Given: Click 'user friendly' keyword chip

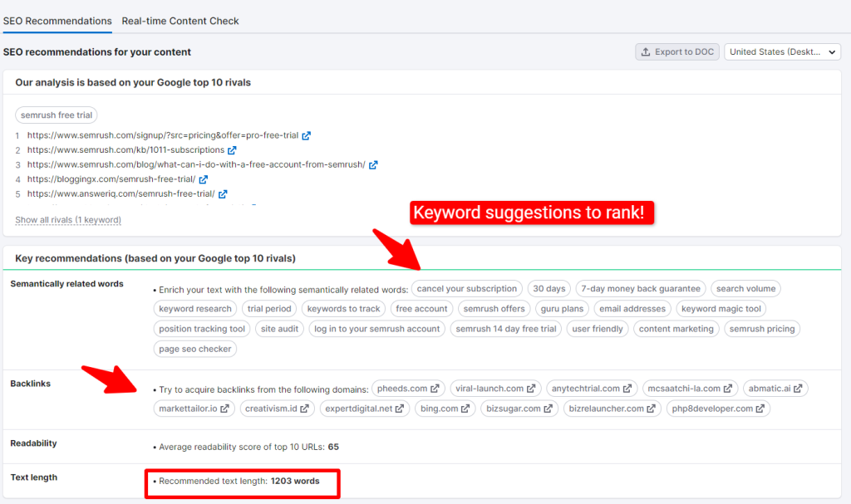Looking at the screenshot, I should 598,329.
